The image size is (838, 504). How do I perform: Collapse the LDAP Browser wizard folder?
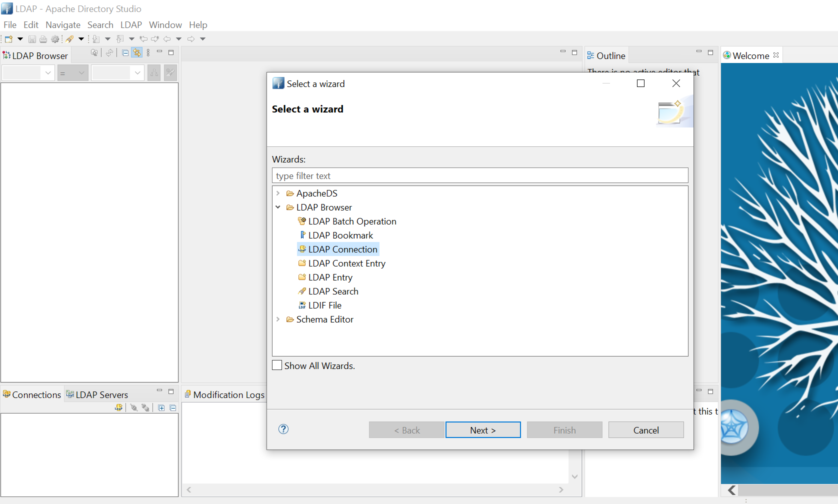(278, 207)
